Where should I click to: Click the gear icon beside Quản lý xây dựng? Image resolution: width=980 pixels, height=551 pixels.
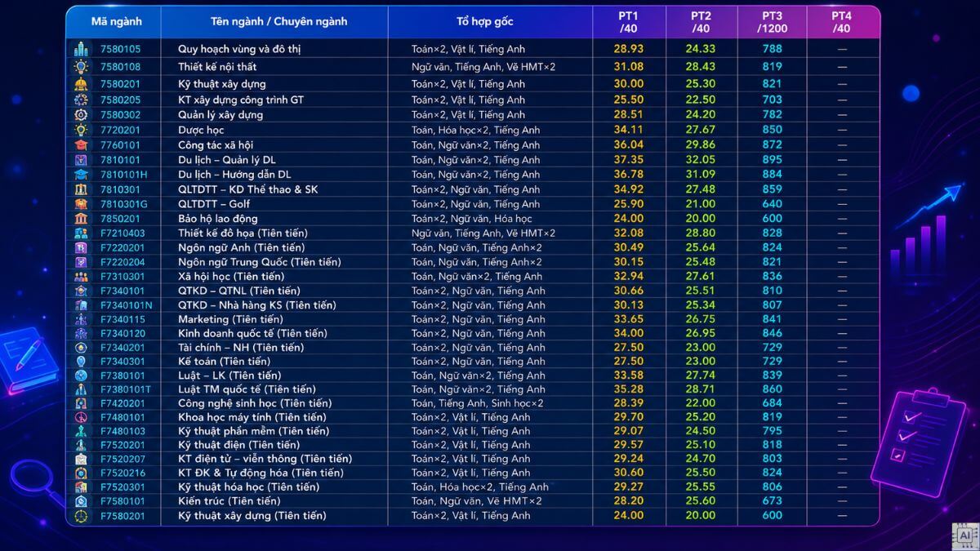81,115
